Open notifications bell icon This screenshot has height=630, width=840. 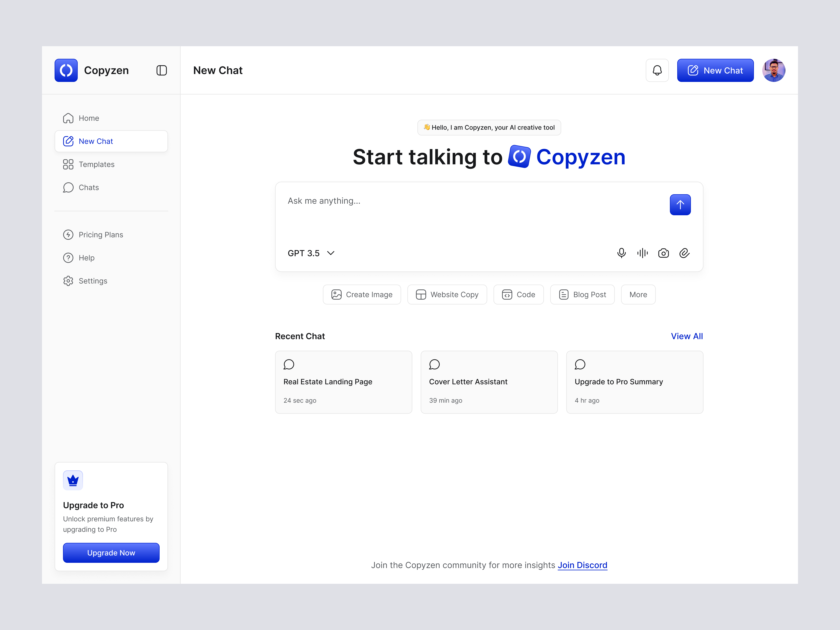coord(657,70)
